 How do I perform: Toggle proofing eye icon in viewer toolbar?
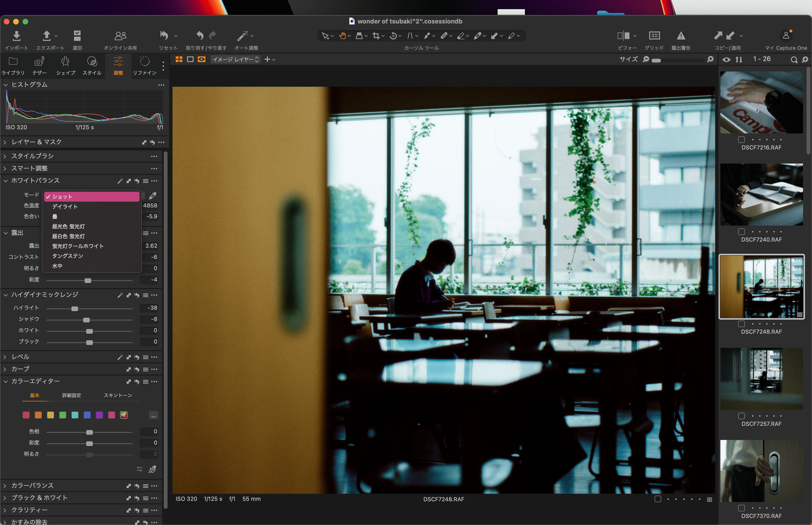point(202,59)
